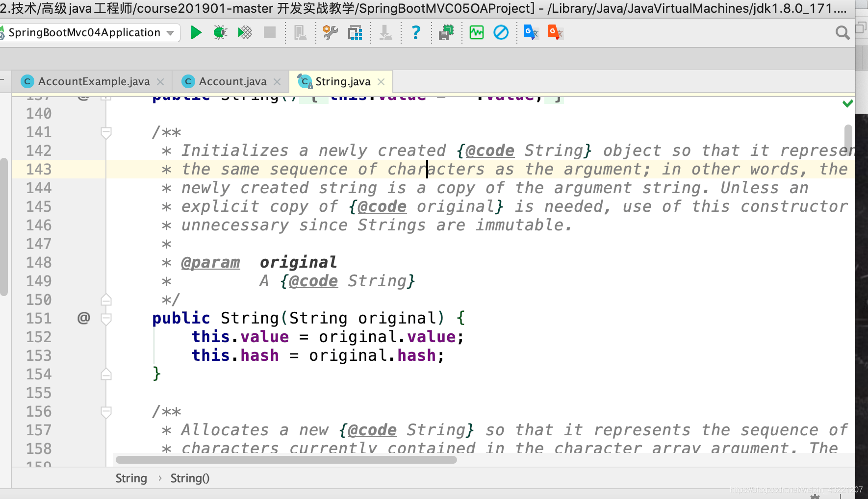The width and height of the screenshot is (868, 499).
Task: Open Search Everywhere magnifier icon
Action: pos(842,33)
